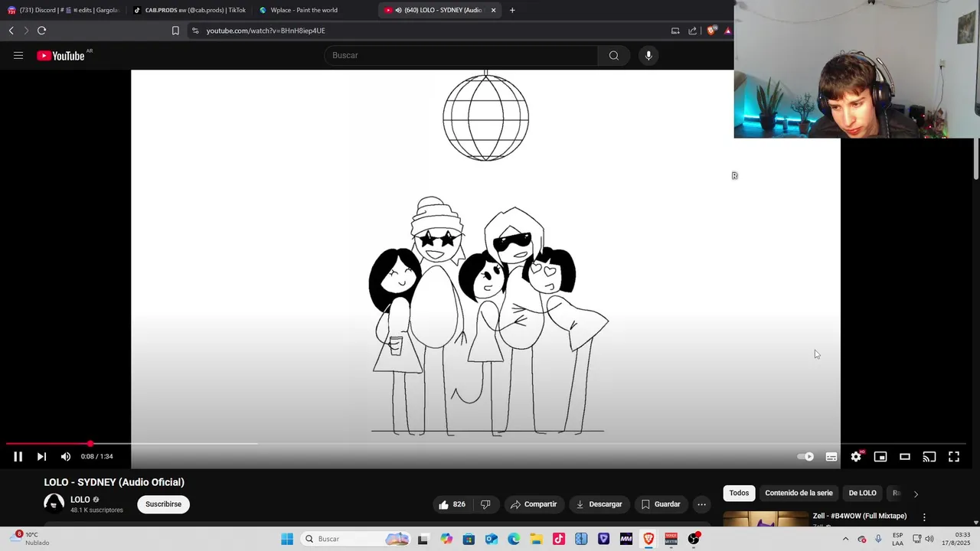Open the LOLO channel name link
Viewport: 980px width, 551px height.
coord(80,500)
